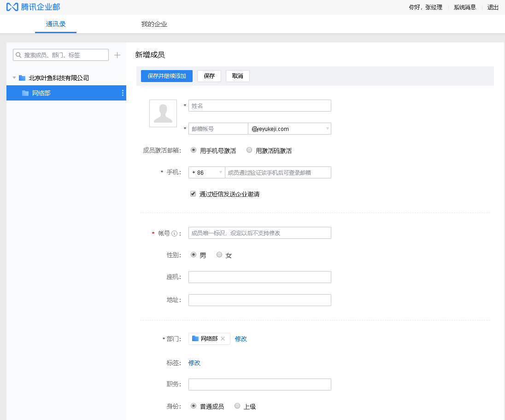505x420 pixels.
Task: Uncheck 通过短信发送企业邀请
Action: click(x=193, y=193)
